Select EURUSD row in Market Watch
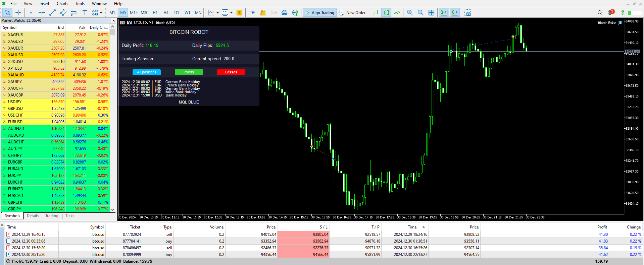Screen dimensions: 644x265 click(x=55, y=122)
